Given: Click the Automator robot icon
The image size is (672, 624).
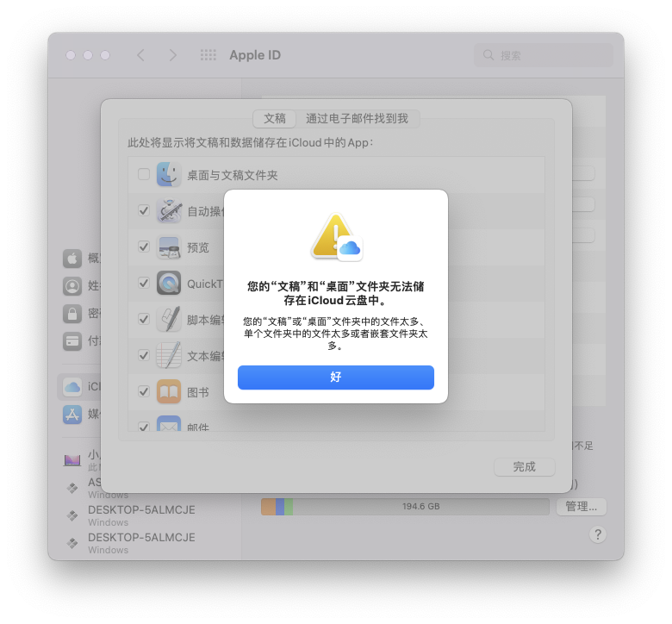Looking at the screenshot, I should coord(168,210).
